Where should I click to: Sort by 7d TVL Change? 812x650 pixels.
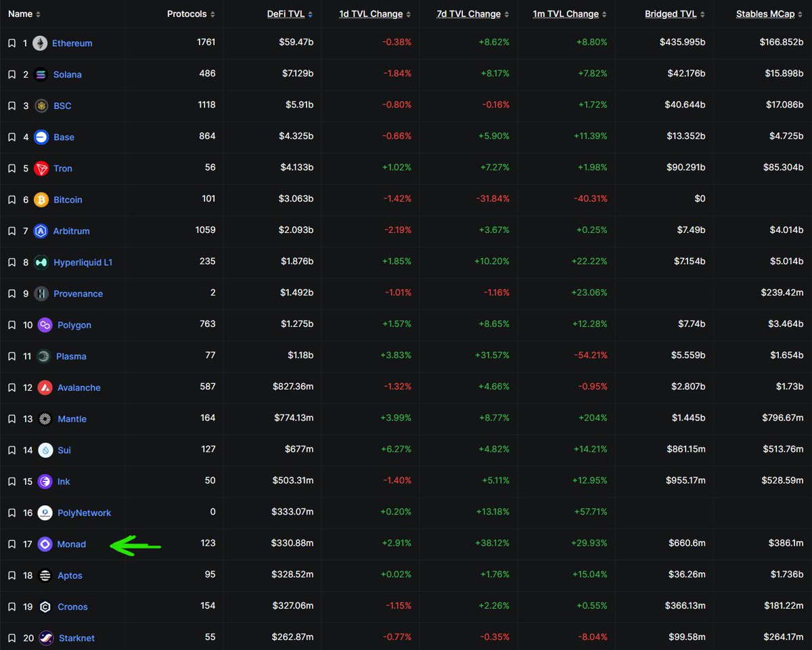coord(474,14)
